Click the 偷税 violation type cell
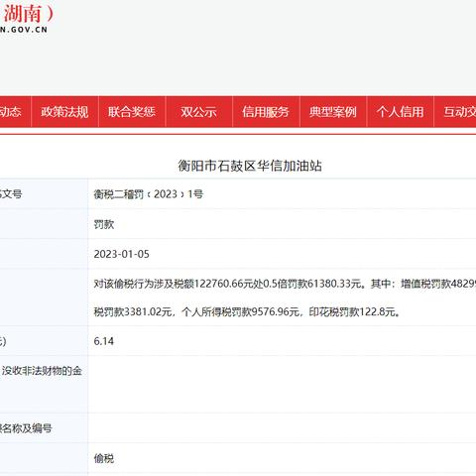 pos(104,458)
